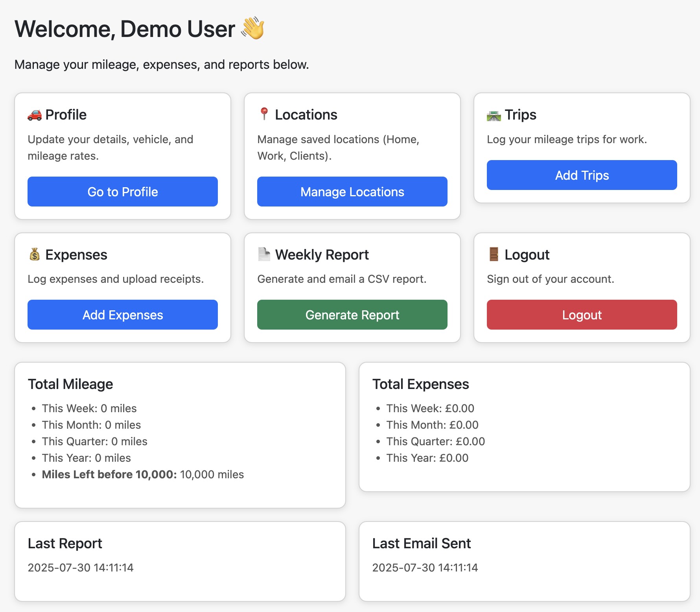Click the Total Expenses heading

pyautogui.click(x=420, y=384)
